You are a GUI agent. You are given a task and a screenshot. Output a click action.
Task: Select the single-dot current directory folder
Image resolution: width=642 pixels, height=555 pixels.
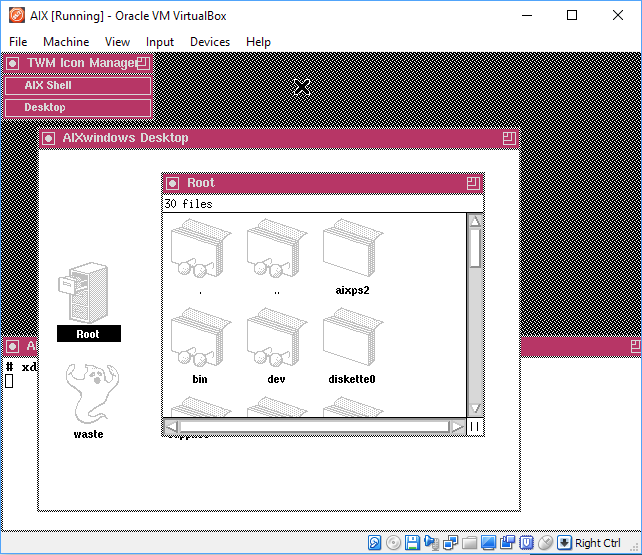pos(201,248)
